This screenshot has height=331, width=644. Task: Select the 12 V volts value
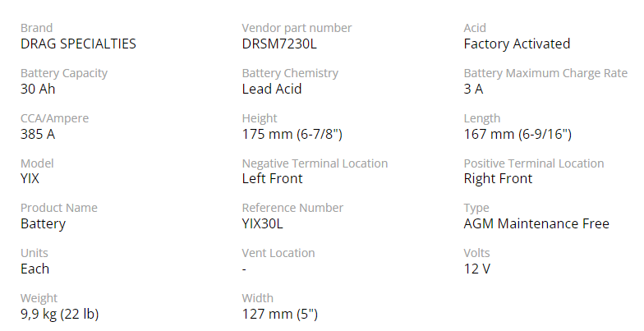(476, 269)
